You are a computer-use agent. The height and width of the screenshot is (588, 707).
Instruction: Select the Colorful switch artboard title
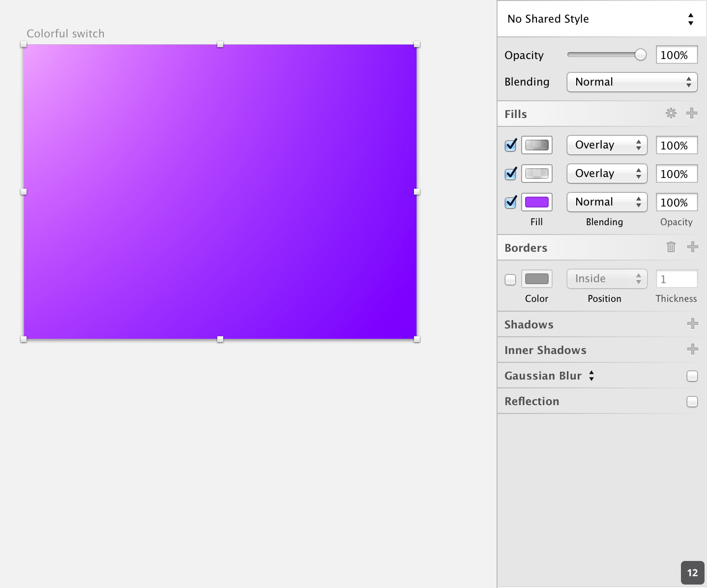click(x=65, y=33)
